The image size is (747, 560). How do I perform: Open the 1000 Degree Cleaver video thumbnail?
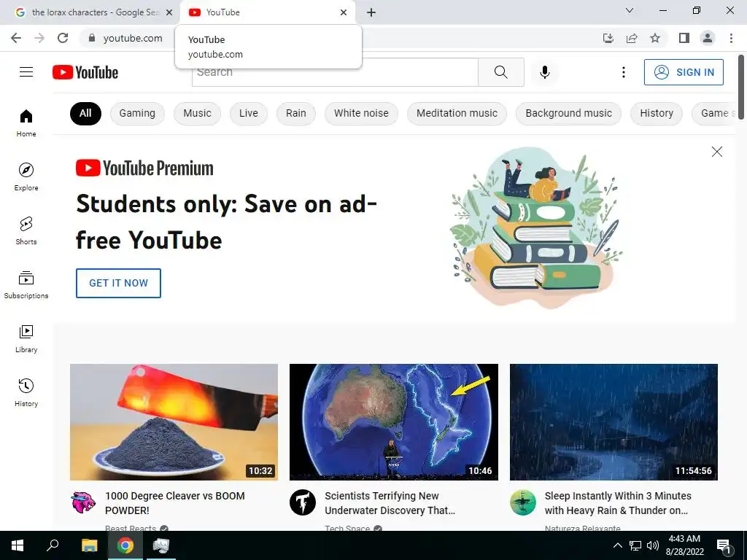tap(174, 422)
